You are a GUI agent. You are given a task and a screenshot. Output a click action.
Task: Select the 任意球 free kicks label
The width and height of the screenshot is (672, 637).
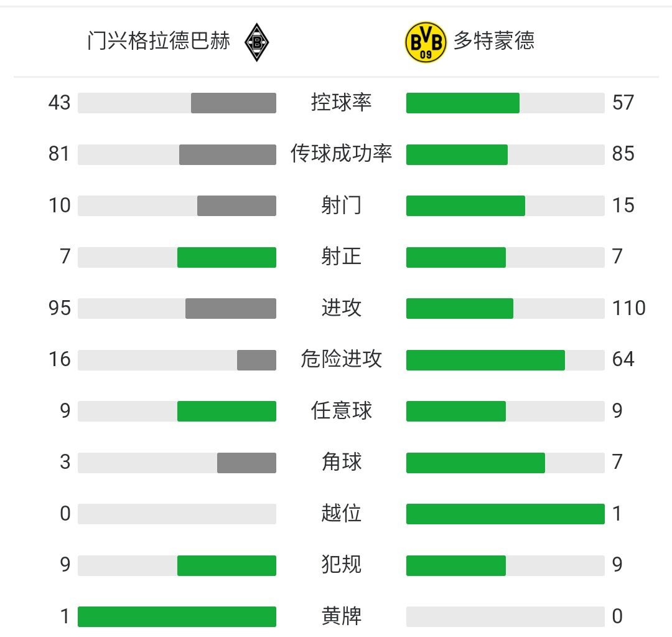tap(341, 410)
